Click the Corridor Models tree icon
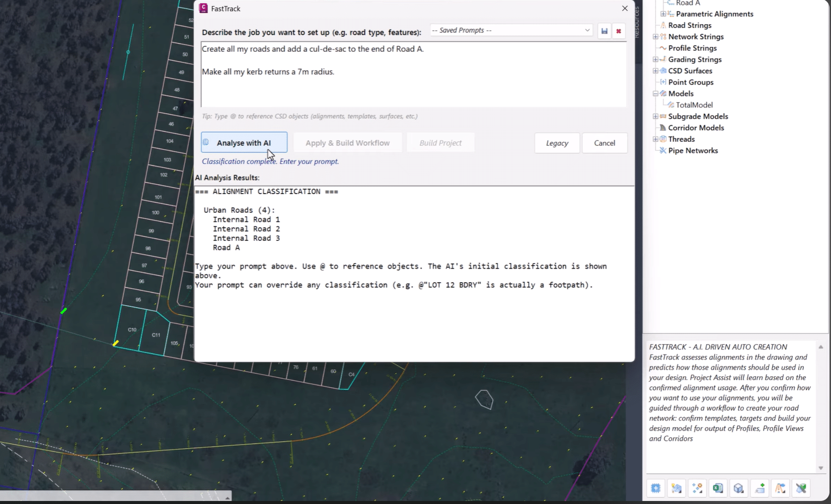This screenshot has height=504, width=831. [663, 128]
